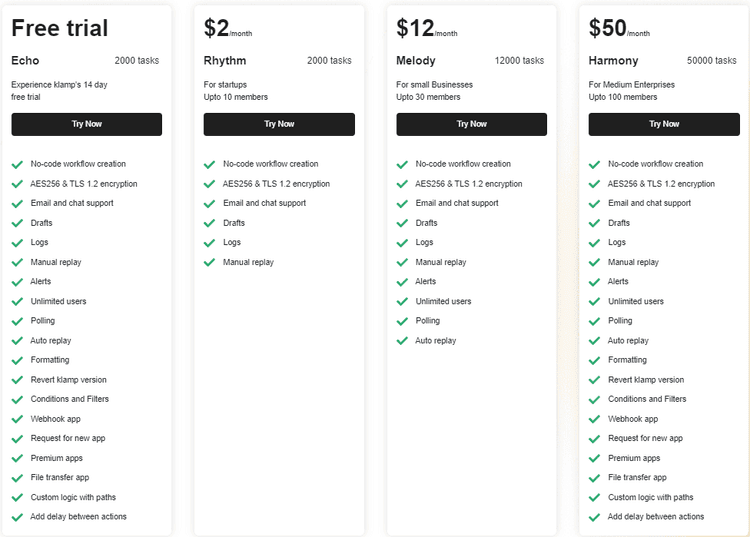The width and height of the screenshot is (750, 537).
Task: Click 'Unlimited users' text in Harmony card
Action: (636, 301)
